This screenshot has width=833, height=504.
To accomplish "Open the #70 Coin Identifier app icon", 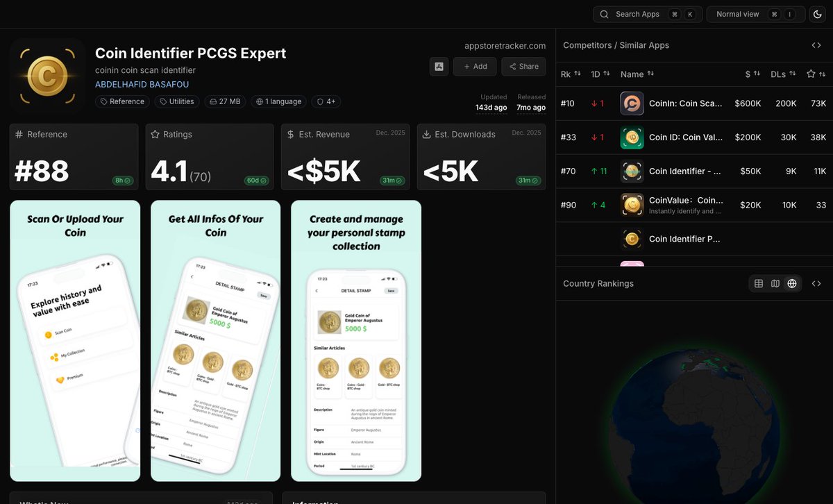I will click(632, 171).
